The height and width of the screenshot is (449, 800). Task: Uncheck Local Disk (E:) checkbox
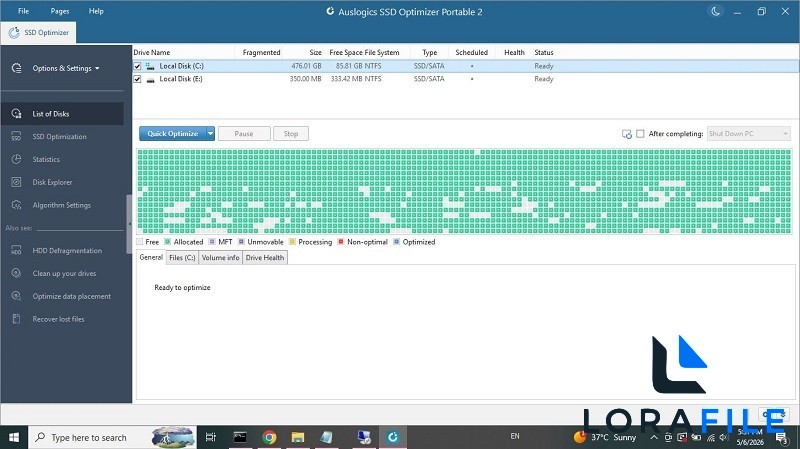137,79
